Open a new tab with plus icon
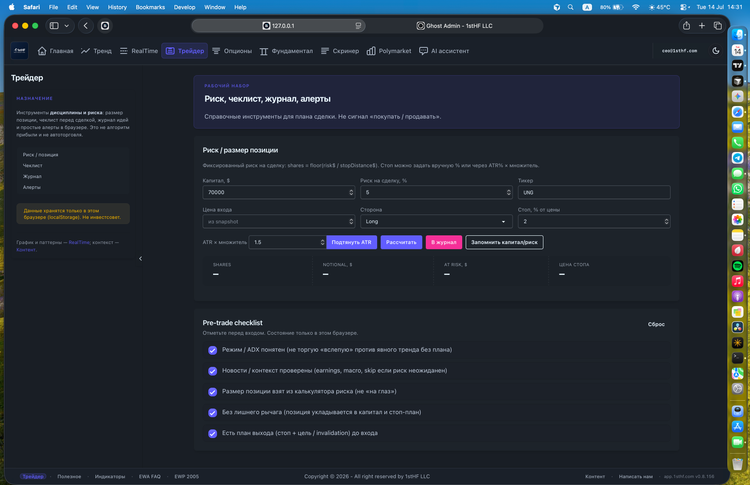750x485 pixels. 702,26
